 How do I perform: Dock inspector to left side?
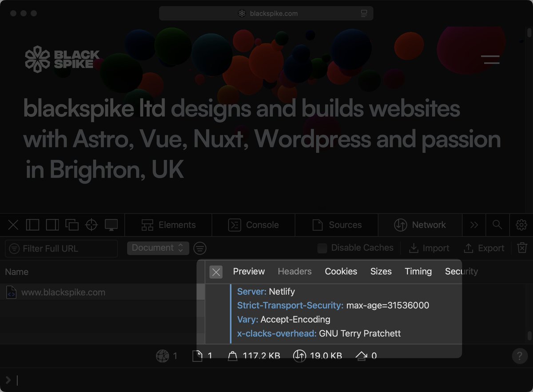tap(32, 225)
